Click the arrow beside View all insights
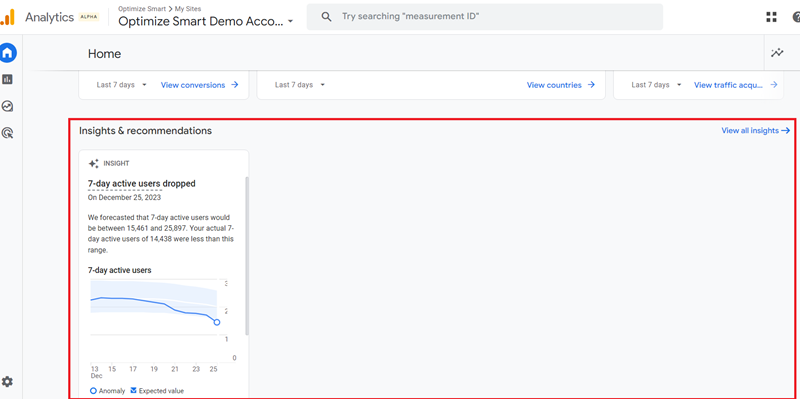Screen dimensions: 800x399 (786, 131)
